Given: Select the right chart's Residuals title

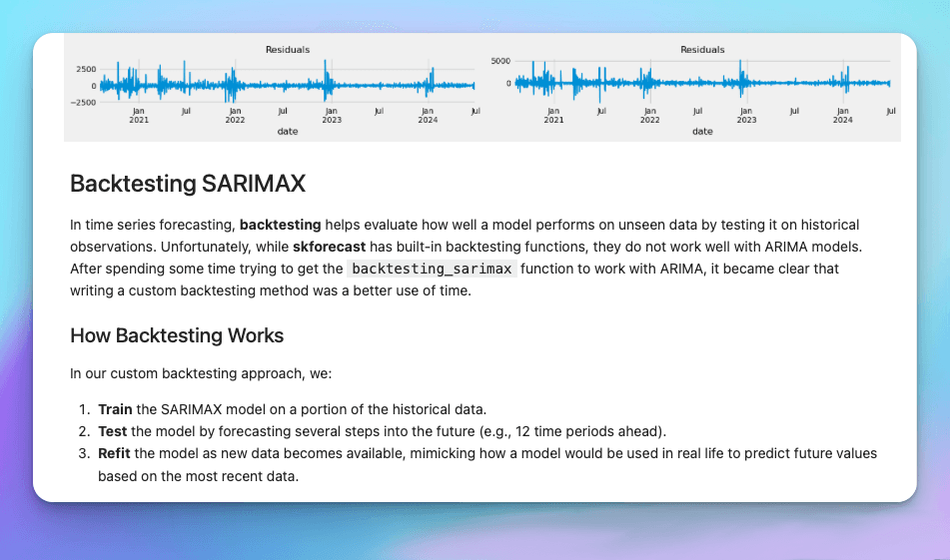Looking at the screenshot, I should [x=702, y=49].
